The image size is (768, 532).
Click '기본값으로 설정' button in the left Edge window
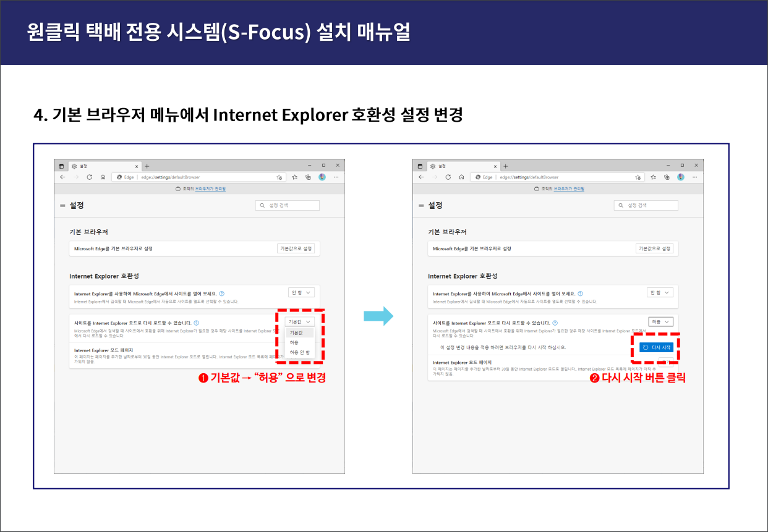pos(296,248)
